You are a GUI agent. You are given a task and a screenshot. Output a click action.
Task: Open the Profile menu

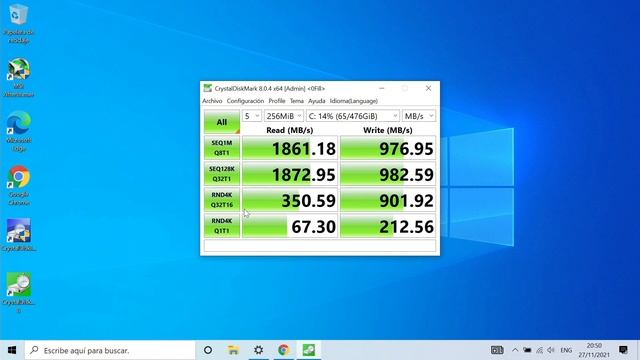(277, 101)
